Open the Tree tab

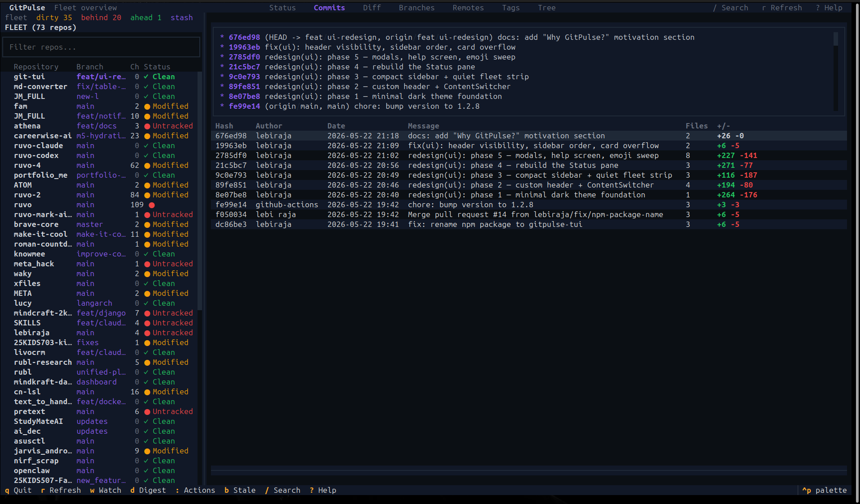(546, 8)
